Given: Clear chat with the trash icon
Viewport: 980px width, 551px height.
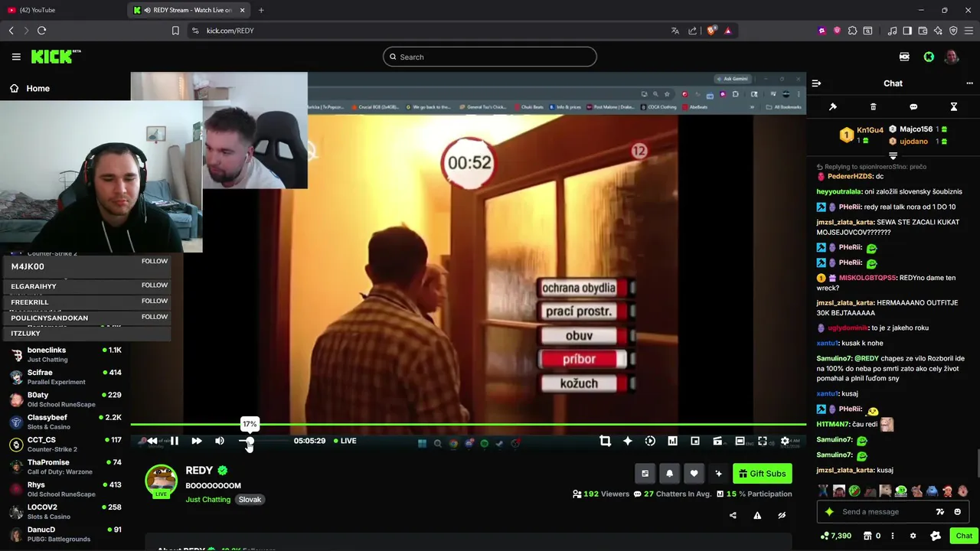Looking at the screenshot, I should [x=873, y=107].
